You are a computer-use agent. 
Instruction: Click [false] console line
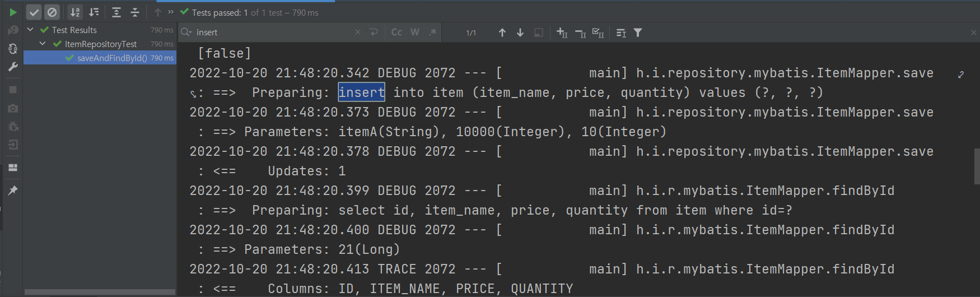click(224, 53)
